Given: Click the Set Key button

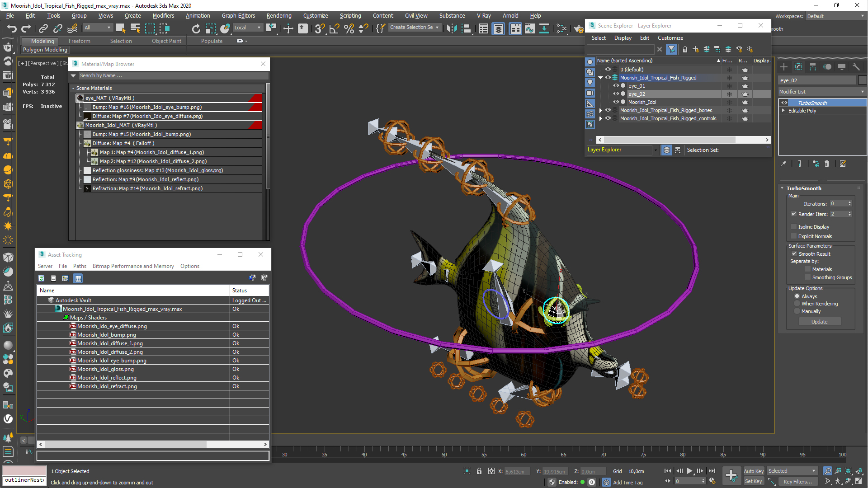Looking at the screenshot, I should [x=754, y=482].
